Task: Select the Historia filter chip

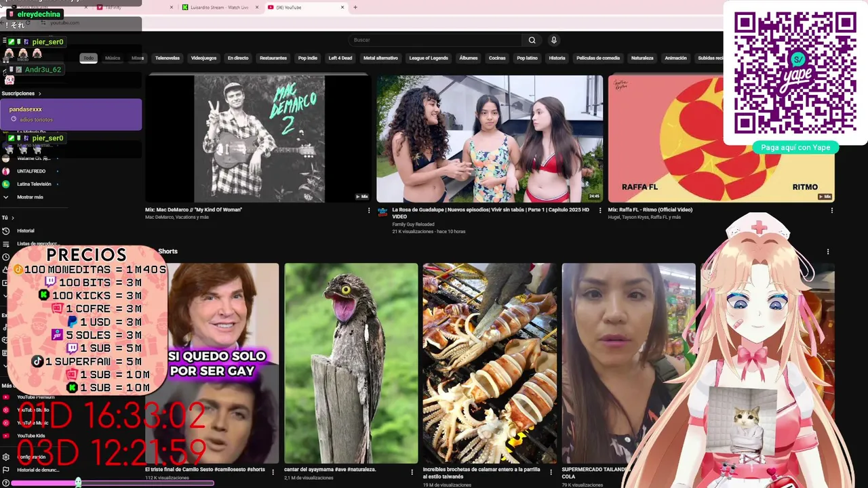Action: pyautogui.click(x=557, y=58)
